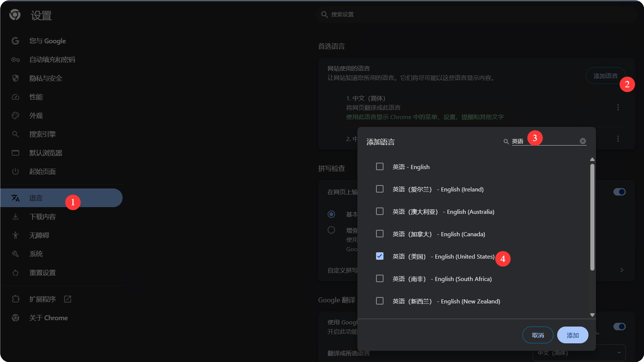Open 关于 Chrome page

(x=61, y=318)
